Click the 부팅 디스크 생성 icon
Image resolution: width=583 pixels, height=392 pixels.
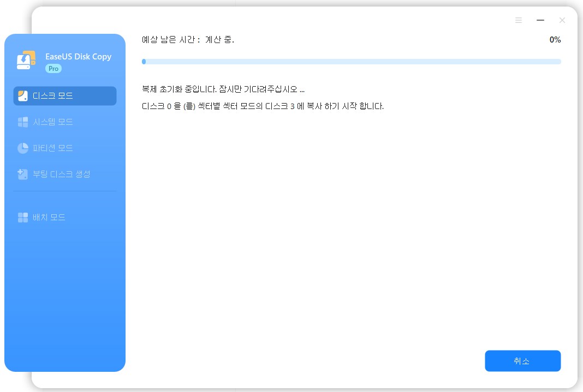[23, 174]
